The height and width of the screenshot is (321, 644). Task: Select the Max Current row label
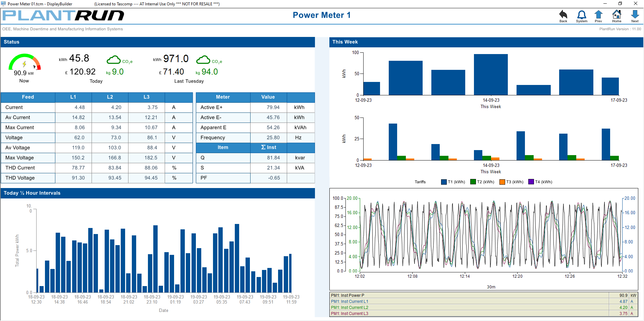coord(20,128)
